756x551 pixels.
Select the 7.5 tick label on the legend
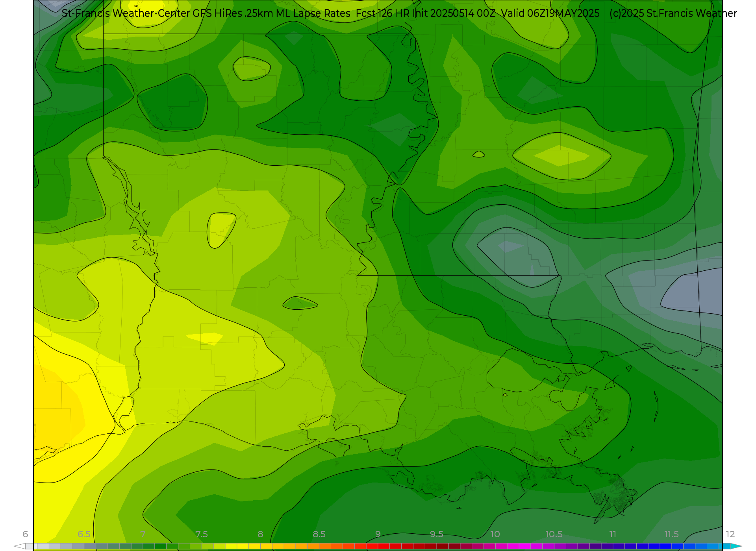(x=201, y=534)
